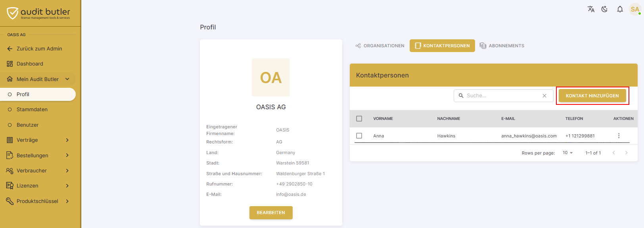This screenshot has height=228, width=644.
Task: Click the Dashboard grid icon
Action: [10, 64]
